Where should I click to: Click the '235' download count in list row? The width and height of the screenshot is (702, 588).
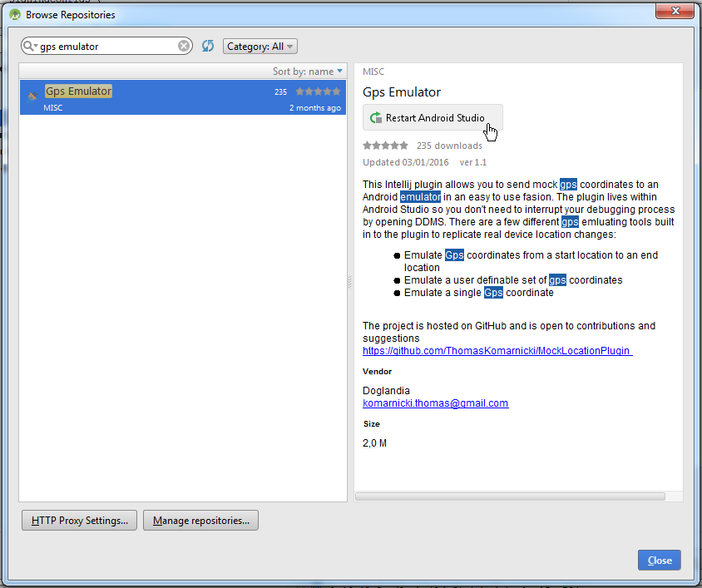pos(280,91)
